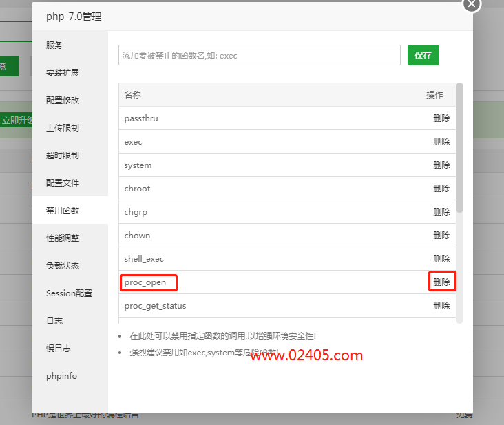Click the 名称 column header

[x=132, y=95]
